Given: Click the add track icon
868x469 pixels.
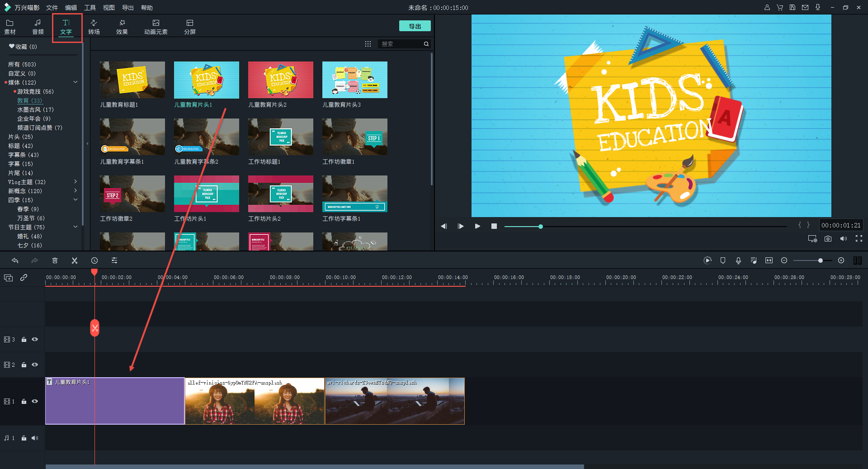Looking at the screenshot, I should click(x=9, y=278).
